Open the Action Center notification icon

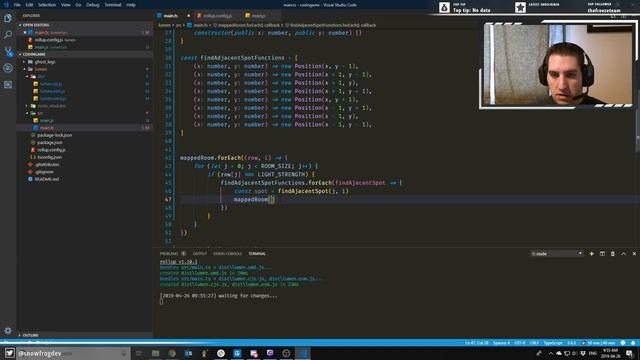point(629,353)
